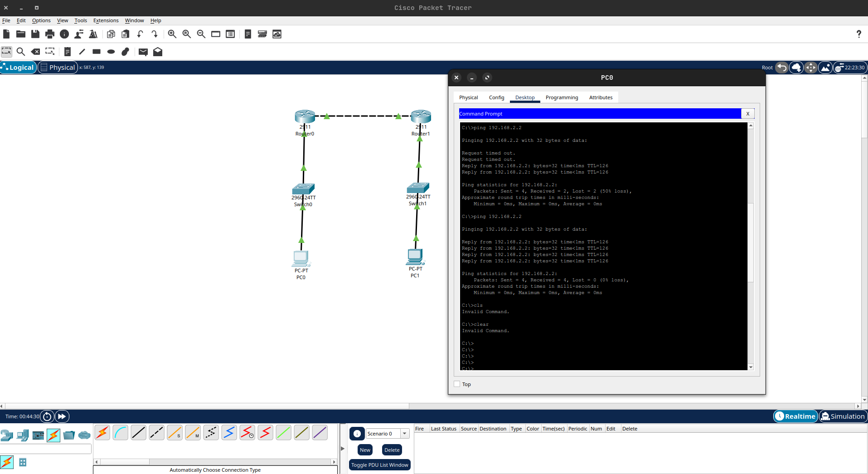Image resolution: width=868 pixels, height=474 pixels.
Task: Switch to the Physical workspace view
Action: tap(58, 68)
